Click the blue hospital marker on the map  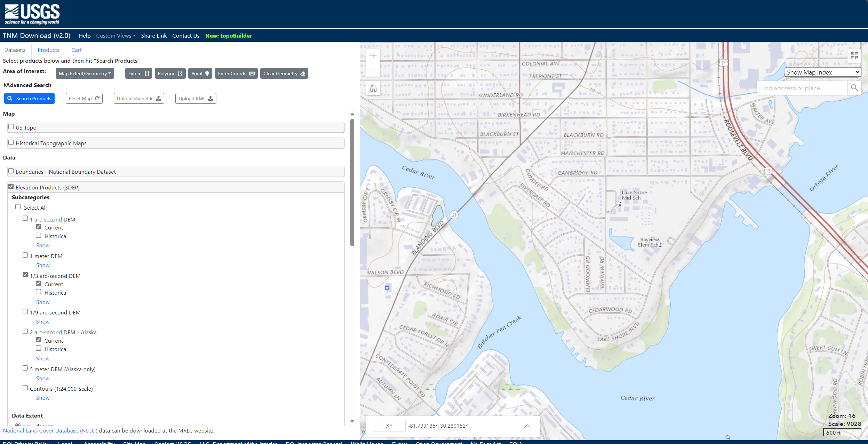pyautogui.click(x=387, y=288)
